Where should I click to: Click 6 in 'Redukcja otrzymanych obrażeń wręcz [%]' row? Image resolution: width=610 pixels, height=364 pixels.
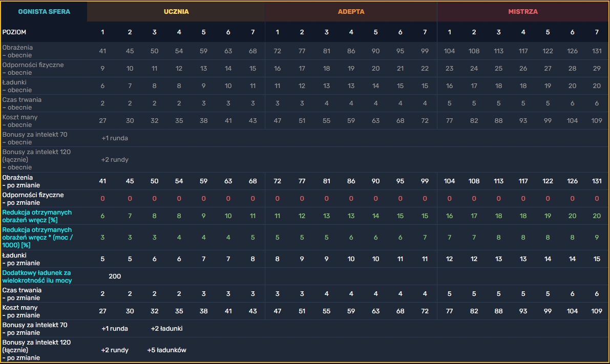[x=102, y=216]
